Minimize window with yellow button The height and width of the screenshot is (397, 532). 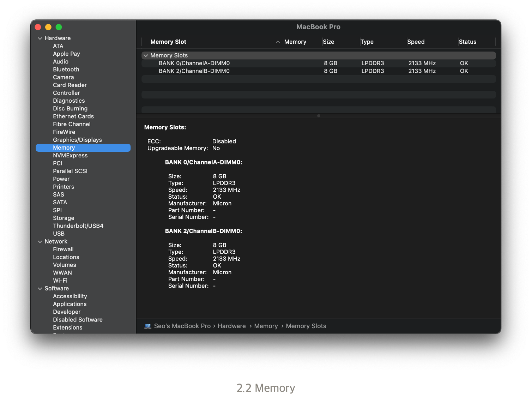(48, 27)
